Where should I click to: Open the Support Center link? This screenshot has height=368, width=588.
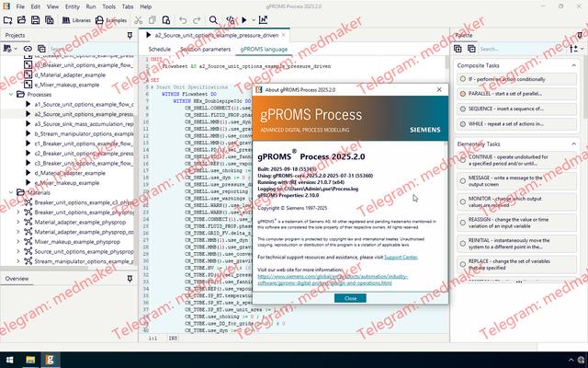tap(401, 258)
